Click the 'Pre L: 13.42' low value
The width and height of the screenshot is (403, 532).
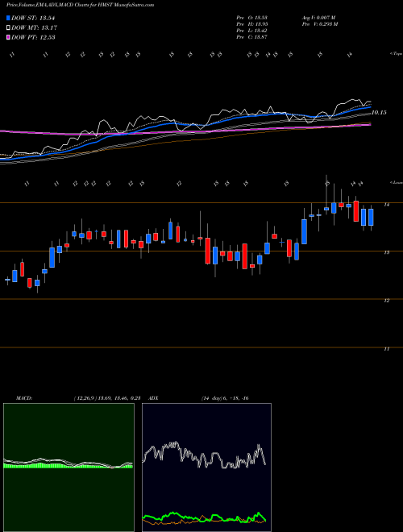(252, 31)
